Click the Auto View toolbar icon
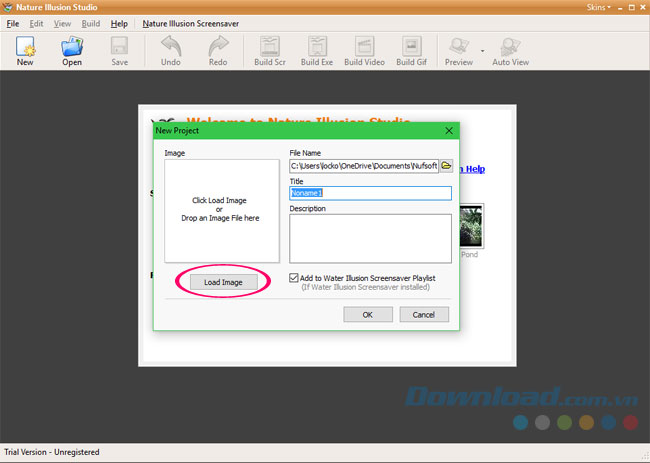The height and width of the screenshot is (463, 650). pyautogui.click(x=510, y=46)
